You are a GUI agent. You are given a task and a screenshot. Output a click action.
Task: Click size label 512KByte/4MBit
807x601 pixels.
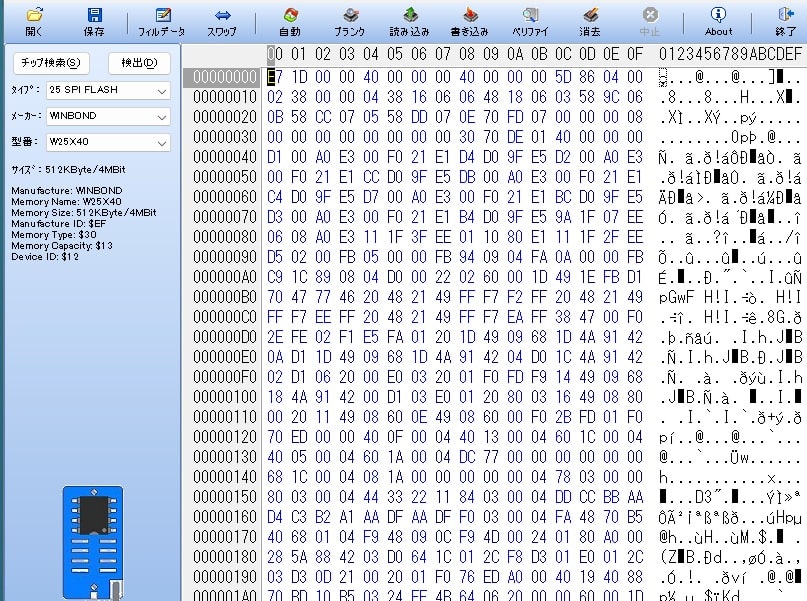(x=85, y=169)
